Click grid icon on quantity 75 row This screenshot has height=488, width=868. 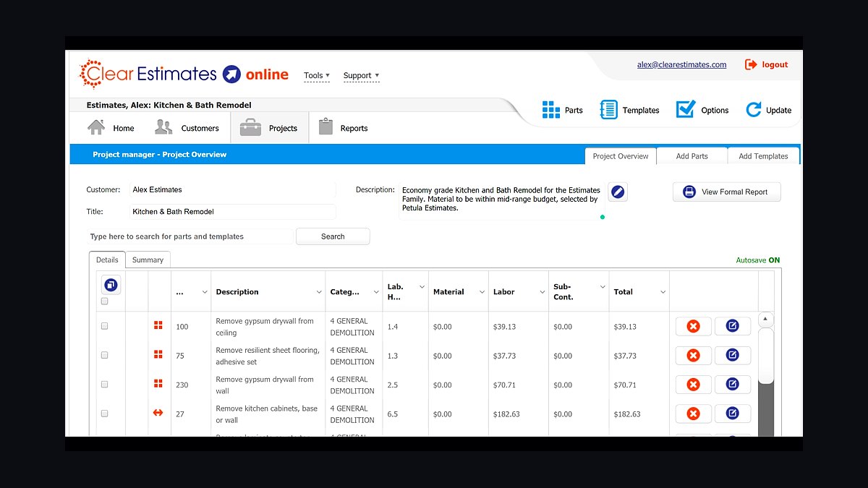click(158, 354)
